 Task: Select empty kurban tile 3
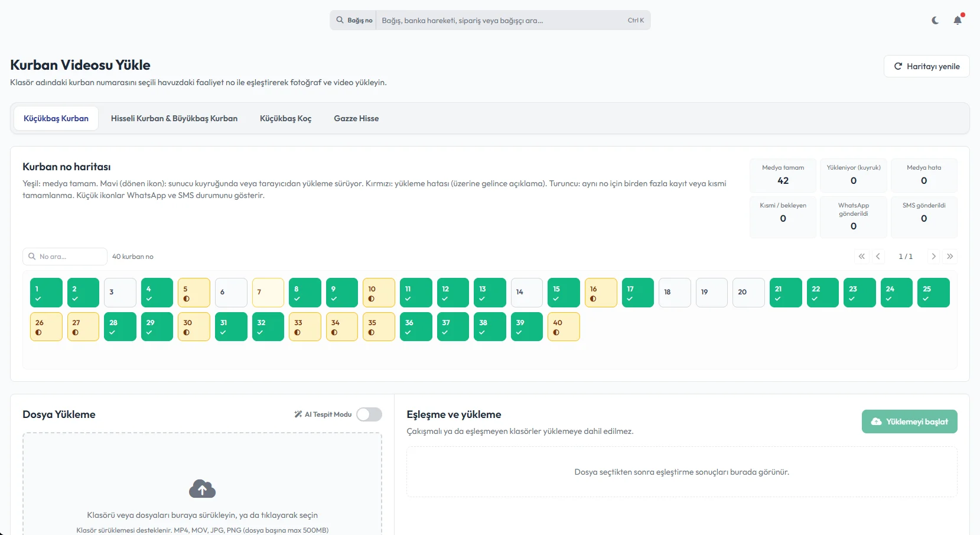[x=120, y=293]
